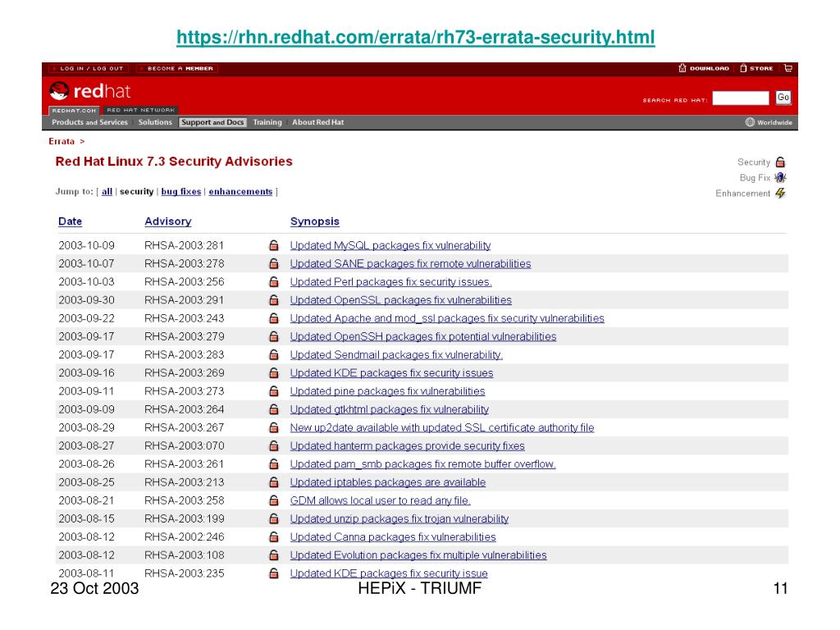This screenshot has width=840, height=630.
Task: Open Support and Docs menu item
Action: [212, 122]
